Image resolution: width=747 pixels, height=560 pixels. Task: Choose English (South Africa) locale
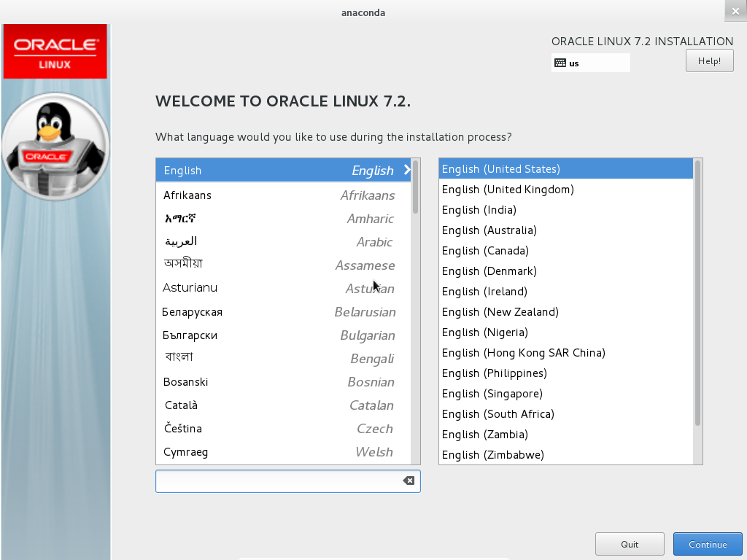point(566,414)
